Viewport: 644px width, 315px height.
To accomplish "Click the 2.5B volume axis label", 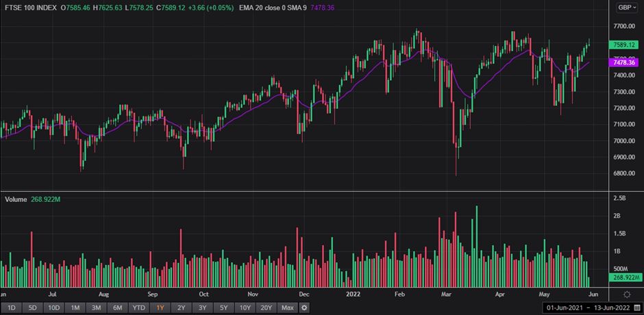I will (620, 199).
